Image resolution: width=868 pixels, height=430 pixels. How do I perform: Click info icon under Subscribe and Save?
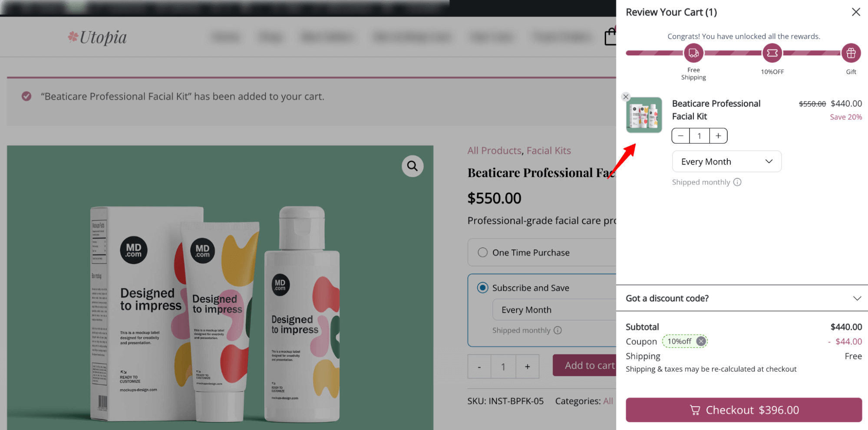pyautogui.click(x=558, y=330)
